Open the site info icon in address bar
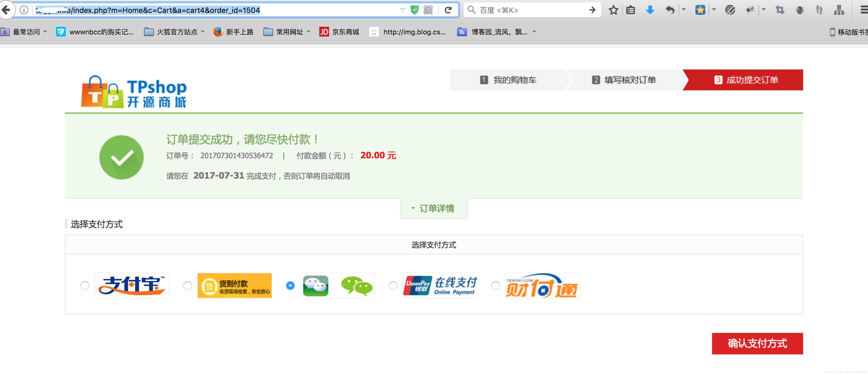 pyautogui.click(x=24, y=10)
